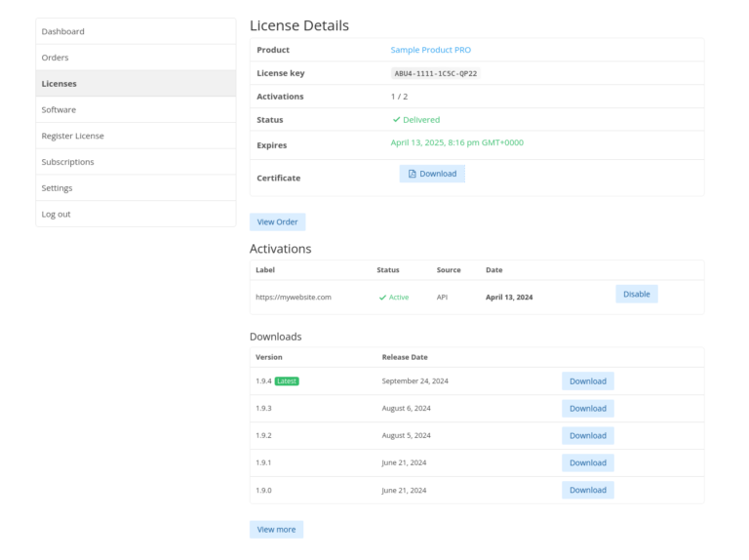Click Log out in the sidebar

tap(56, 214)
